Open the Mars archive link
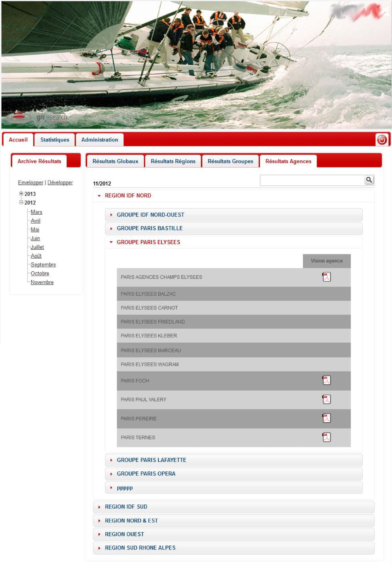This screenshot has height=566, width=392. 36,212
